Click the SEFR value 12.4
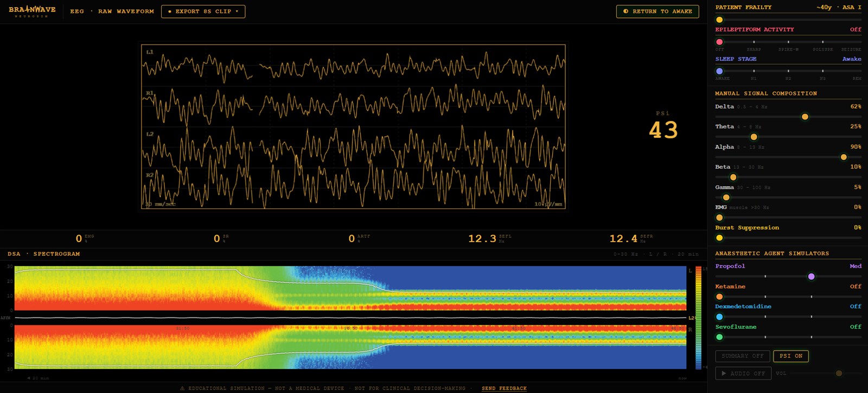The width and height of the screenshot is (868, 393). point(623,239)
